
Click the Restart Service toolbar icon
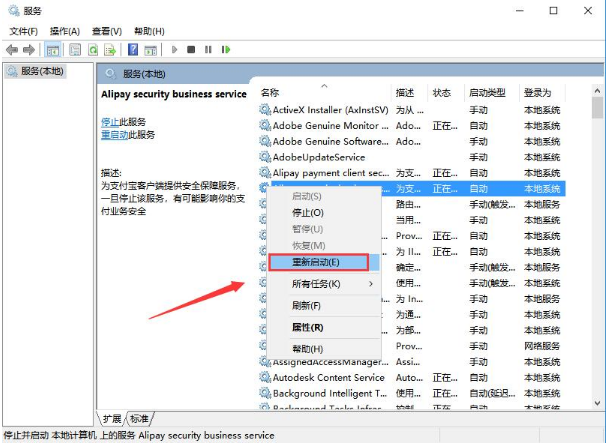pos(226,49)
